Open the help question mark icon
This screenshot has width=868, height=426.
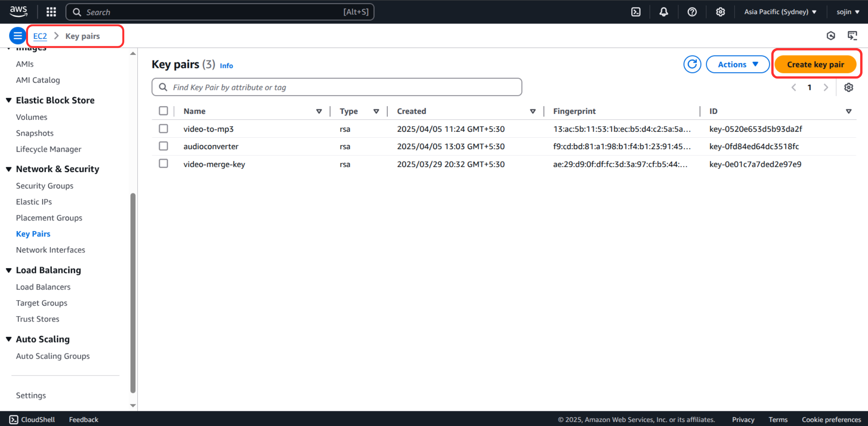click(692, 12)
